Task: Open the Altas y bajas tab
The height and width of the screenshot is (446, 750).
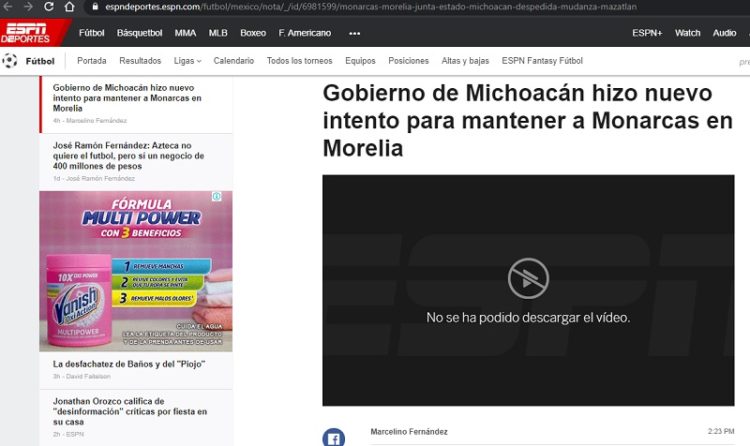Action: tap(465, 61)
